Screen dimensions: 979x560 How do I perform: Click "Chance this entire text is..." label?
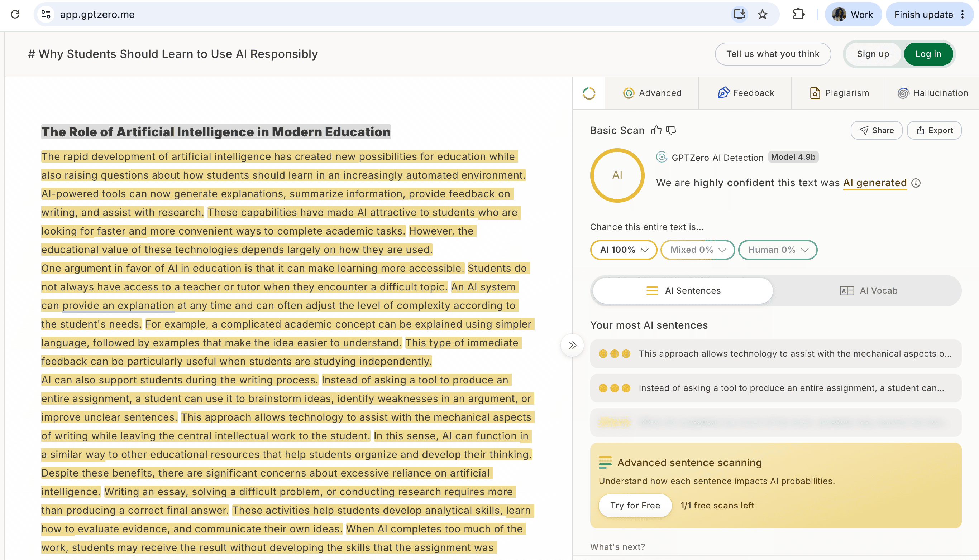pos(646,227)
